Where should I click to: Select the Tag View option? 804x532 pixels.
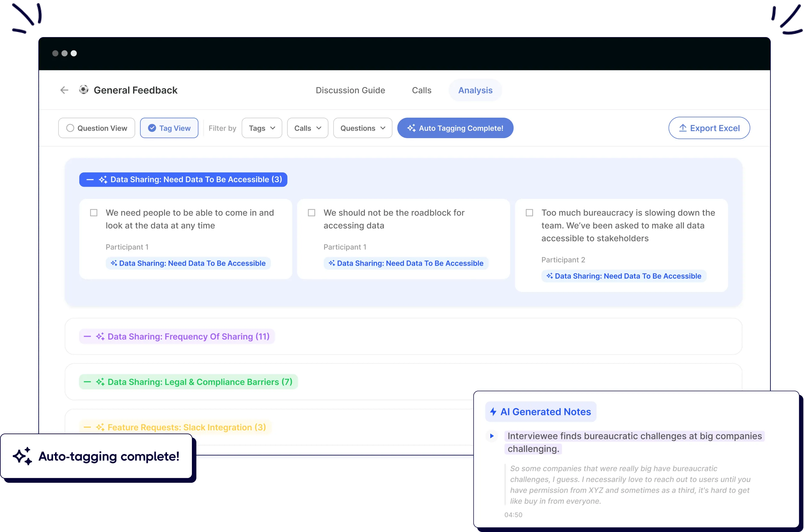(169, 128)
